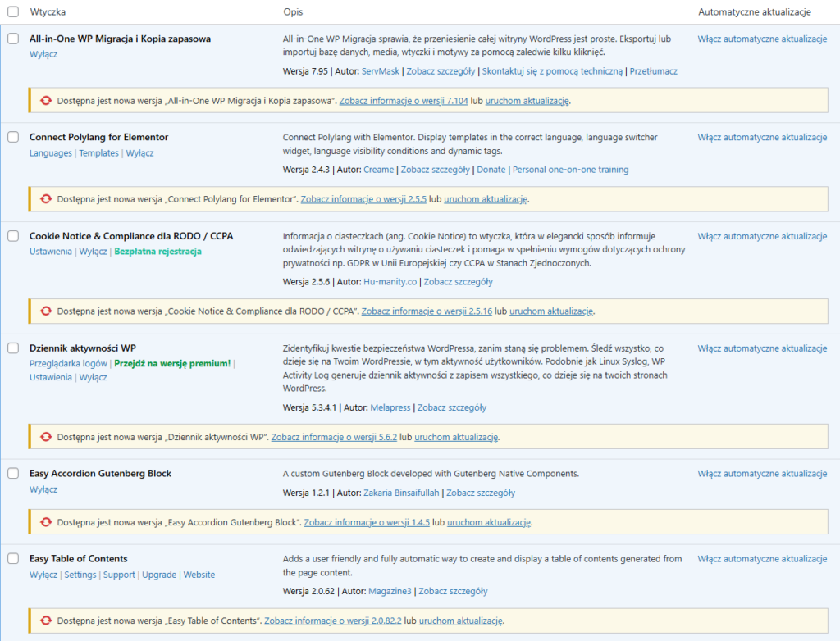
Task: Click update icon in All-in-One WP Migracja notice
Action: [46, 100]
